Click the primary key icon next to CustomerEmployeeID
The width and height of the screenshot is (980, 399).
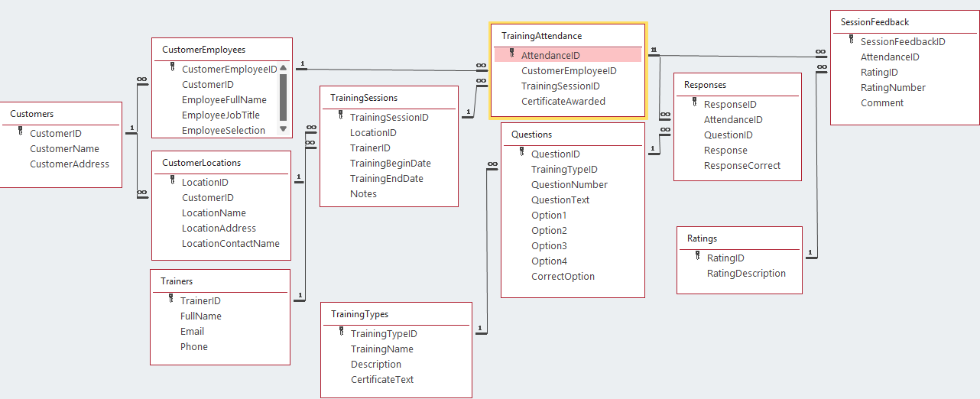coord(174,68)
